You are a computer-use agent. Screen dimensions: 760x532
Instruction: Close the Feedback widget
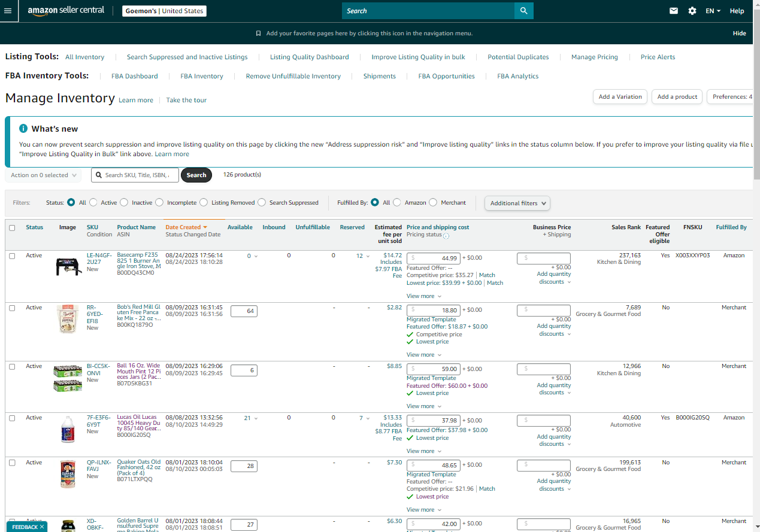pyautogui.click(x=43, y=527)
